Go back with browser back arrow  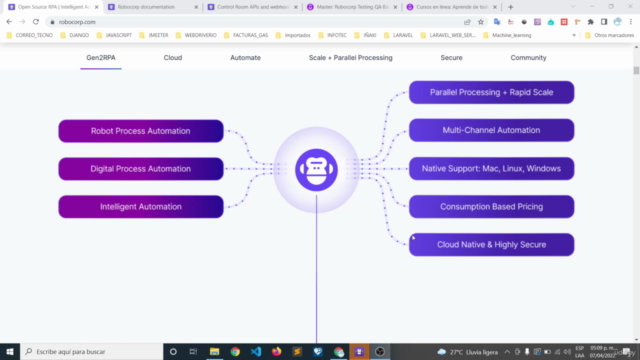pos(9,22)
